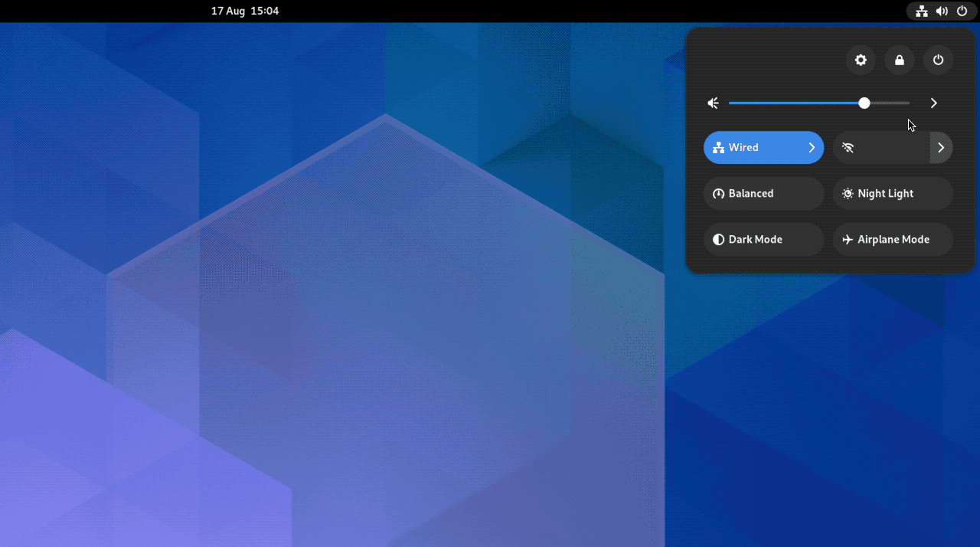Click the muted speaker icon beside the slider
The height and width of the screenshot is (547, 980).
click(x=713, y=103)
